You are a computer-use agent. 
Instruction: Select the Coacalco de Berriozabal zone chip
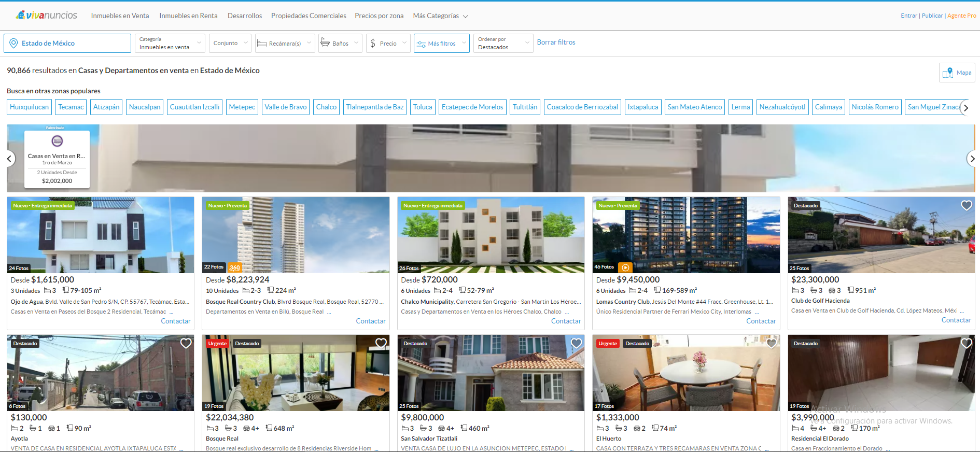tap(582, 107)
